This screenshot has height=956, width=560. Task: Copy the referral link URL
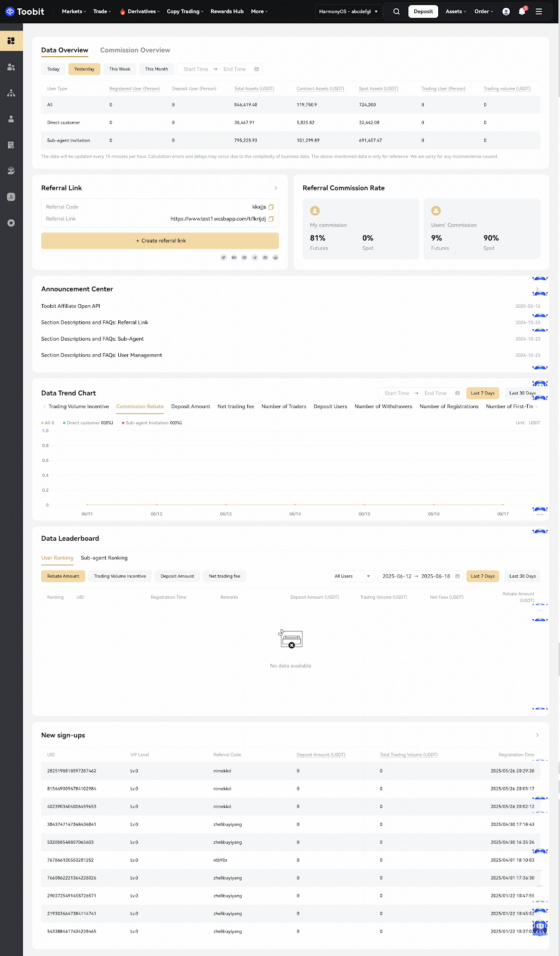(271, 219)
